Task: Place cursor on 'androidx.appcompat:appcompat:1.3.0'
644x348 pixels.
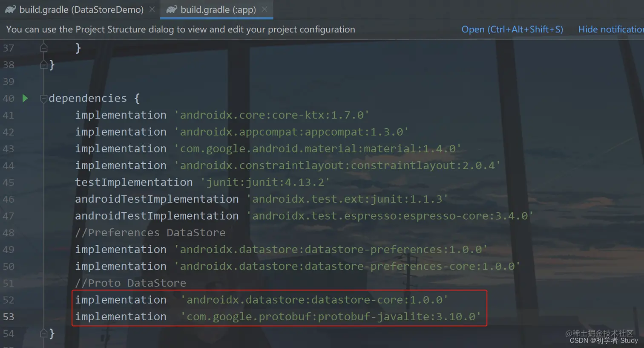Action: pos(291,132)
